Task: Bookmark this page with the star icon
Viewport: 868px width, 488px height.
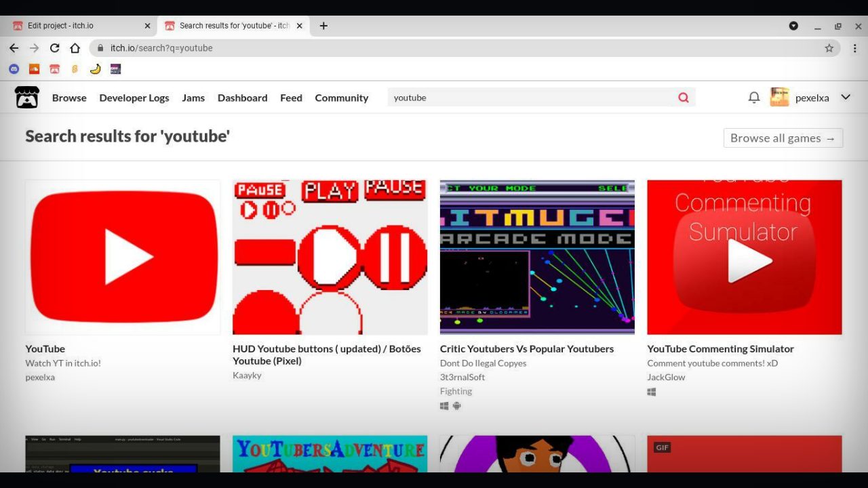Action: pos(829,48)
